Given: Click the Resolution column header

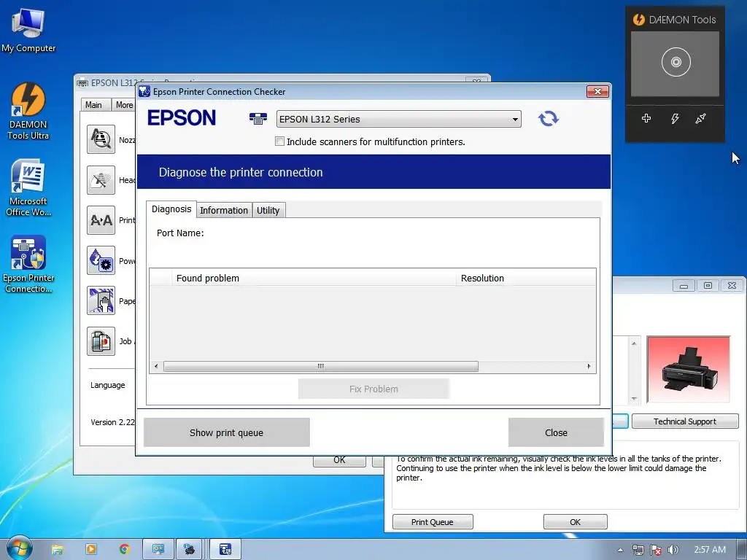Looking at the screenshot, I should click(526, 278).
